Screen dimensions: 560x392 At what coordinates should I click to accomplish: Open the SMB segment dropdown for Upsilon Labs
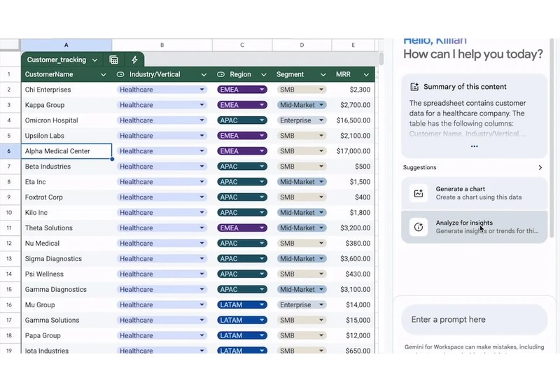point(321,136)
